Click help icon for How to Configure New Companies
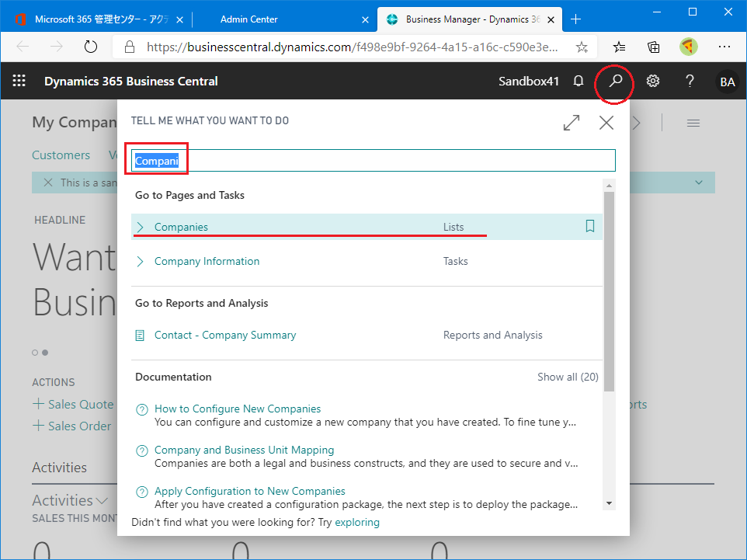The height and width of the screenshot is (560, 747). coord(142,409)
